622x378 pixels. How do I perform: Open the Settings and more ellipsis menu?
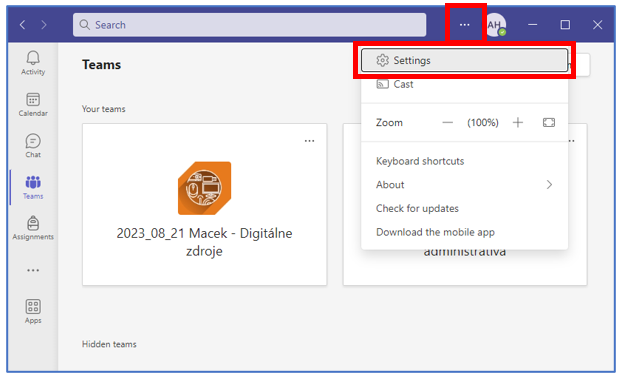[x=465, y=25]
